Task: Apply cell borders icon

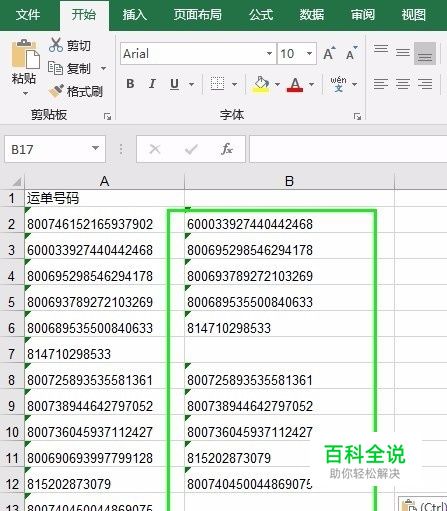Action: tap(217, 84)
